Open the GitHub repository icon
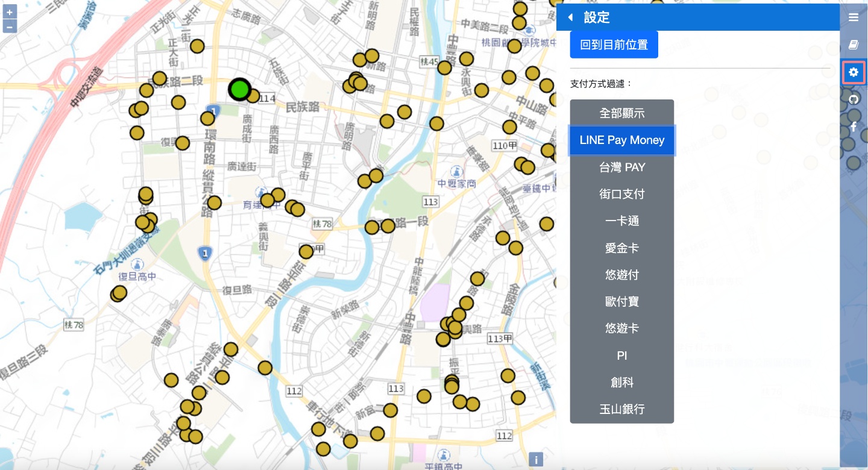 [854, 99]
